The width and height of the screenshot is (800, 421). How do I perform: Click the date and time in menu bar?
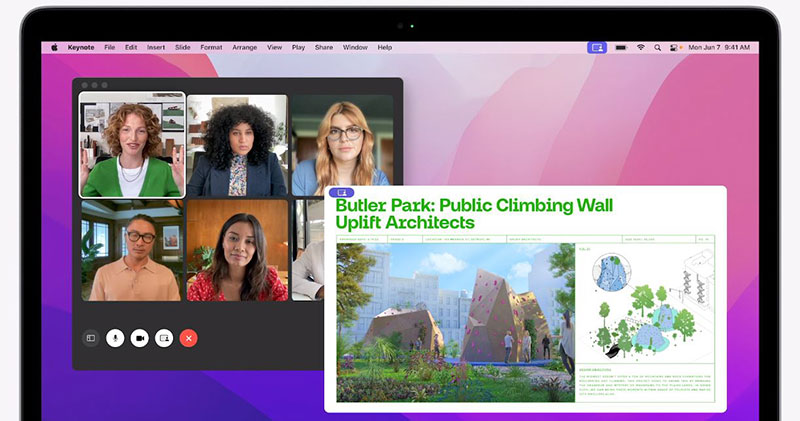718,47
